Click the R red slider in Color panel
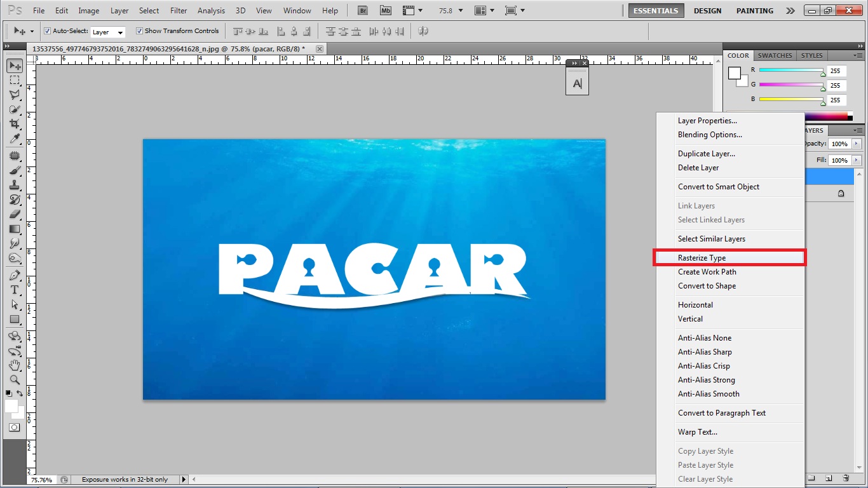 791,71
